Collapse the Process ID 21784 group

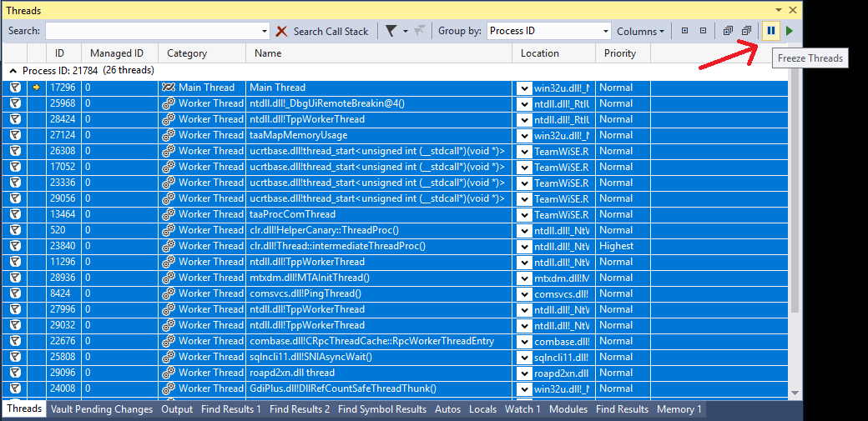13,71
